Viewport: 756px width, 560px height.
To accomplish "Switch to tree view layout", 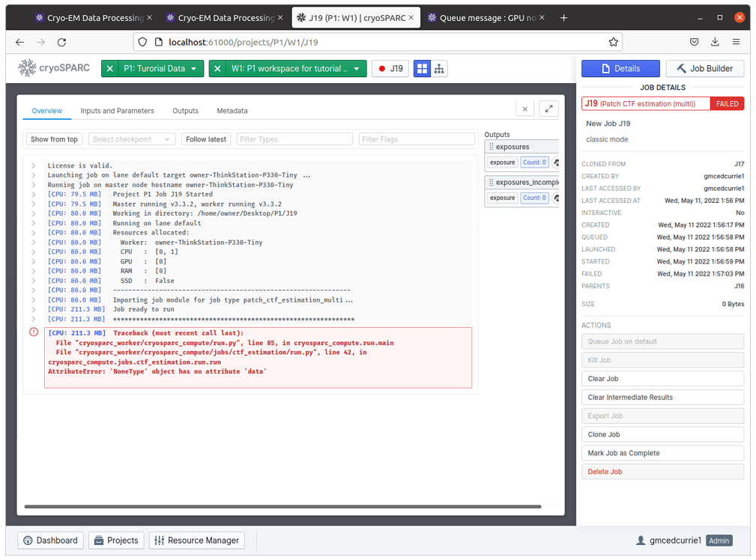I will [439, 68].
